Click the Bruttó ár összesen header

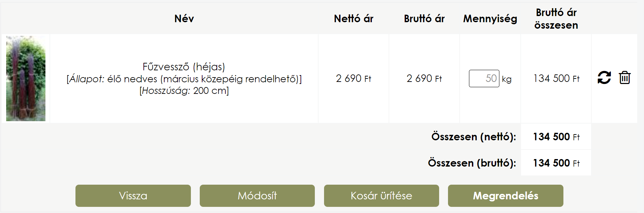[556, 19]
